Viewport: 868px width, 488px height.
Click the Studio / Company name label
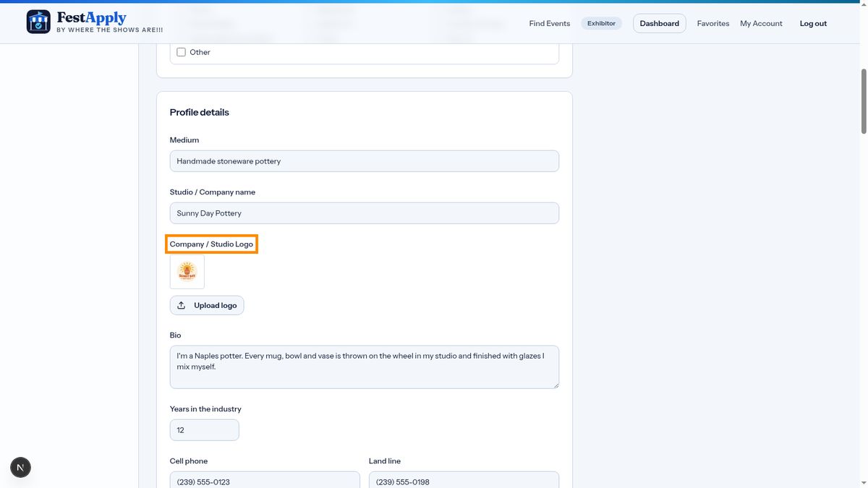point(213,192)
